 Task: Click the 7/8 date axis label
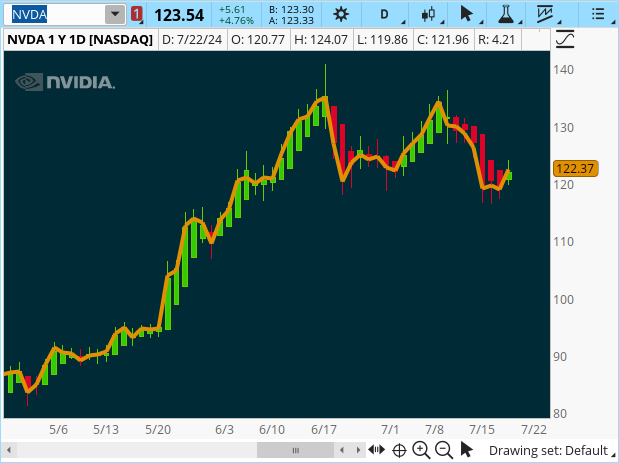click(435, 429)
